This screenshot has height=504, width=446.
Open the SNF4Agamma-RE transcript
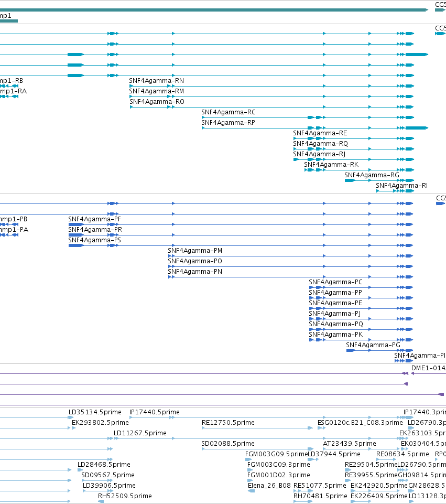pos(320,133)
